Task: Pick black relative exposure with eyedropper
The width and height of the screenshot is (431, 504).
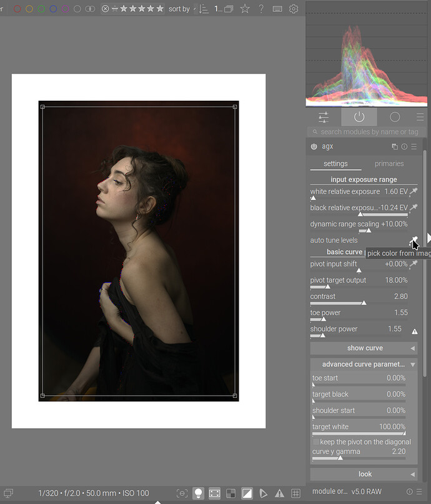Action: [413, 208]
